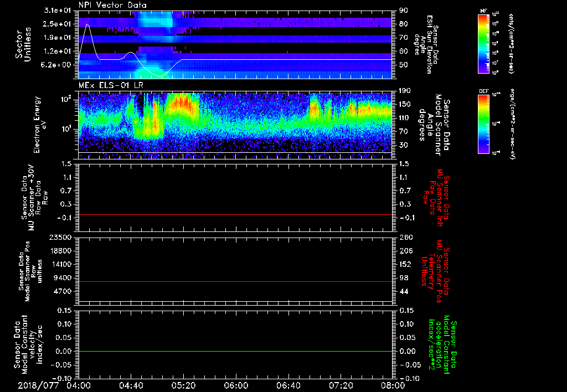Click the '190' scanner angle tick label

click(405, 91)
